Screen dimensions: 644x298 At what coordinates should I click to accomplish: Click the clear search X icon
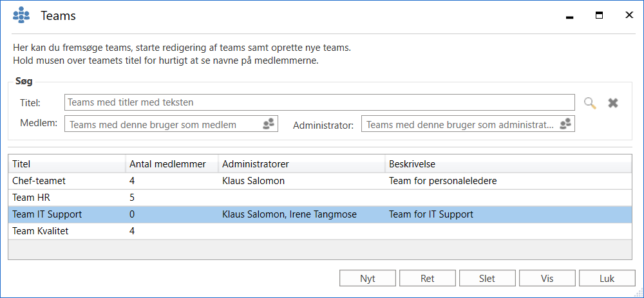[613, 103]
